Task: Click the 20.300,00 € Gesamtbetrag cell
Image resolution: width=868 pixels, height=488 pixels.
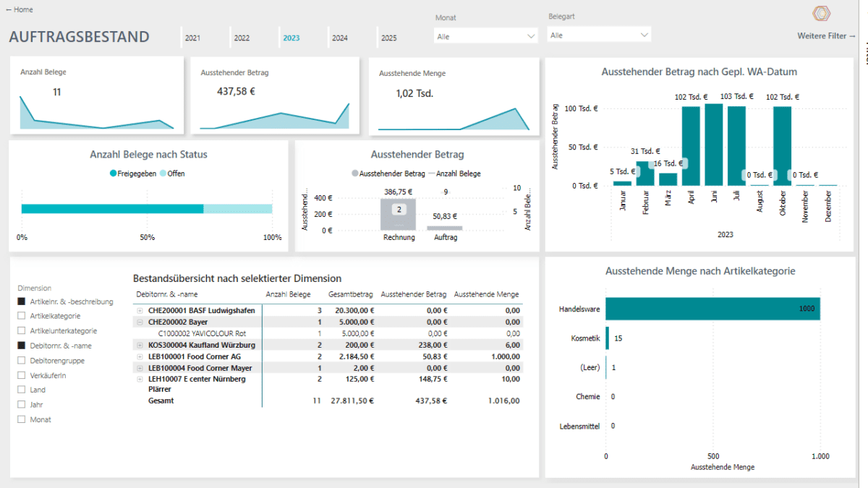Action: coord(354,311)
